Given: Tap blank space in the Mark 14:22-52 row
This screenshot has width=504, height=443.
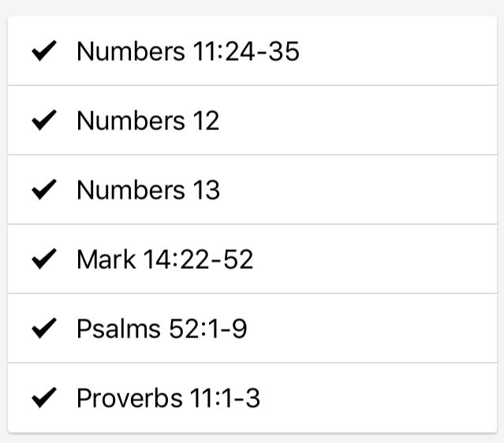Looking at the screenshot, I should click(379, 259).
